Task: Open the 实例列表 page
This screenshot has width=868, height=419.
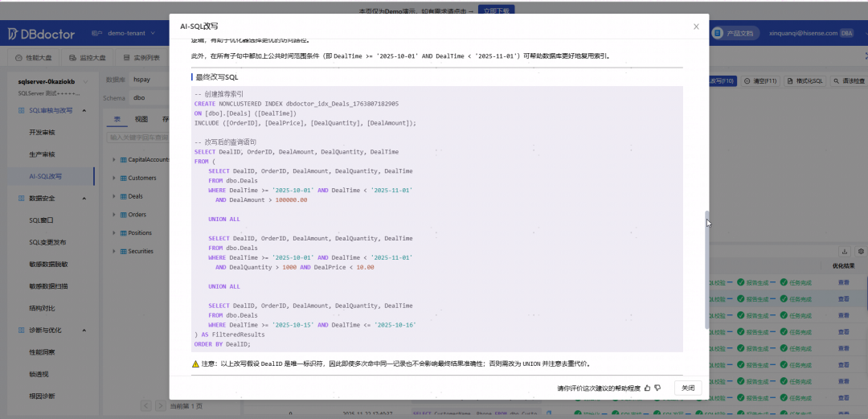Action: [142, 58]
